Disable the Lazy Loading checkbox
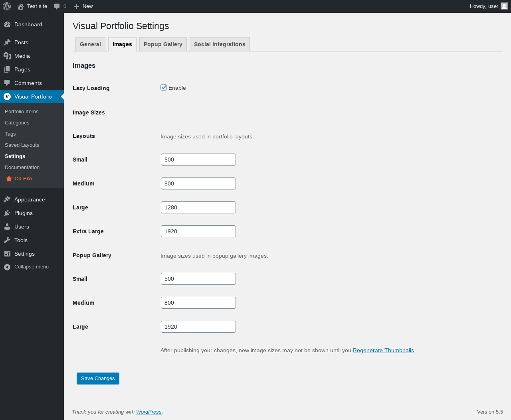Screen dimensions: 511x420 [164, 87]
